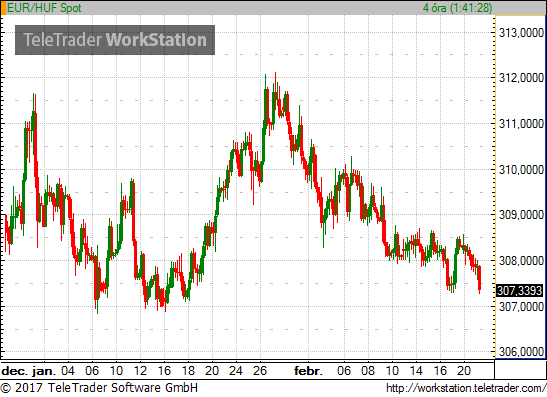Click the 306,0000 price axis label
Viewport: 547px width, 397px height.
521,352
